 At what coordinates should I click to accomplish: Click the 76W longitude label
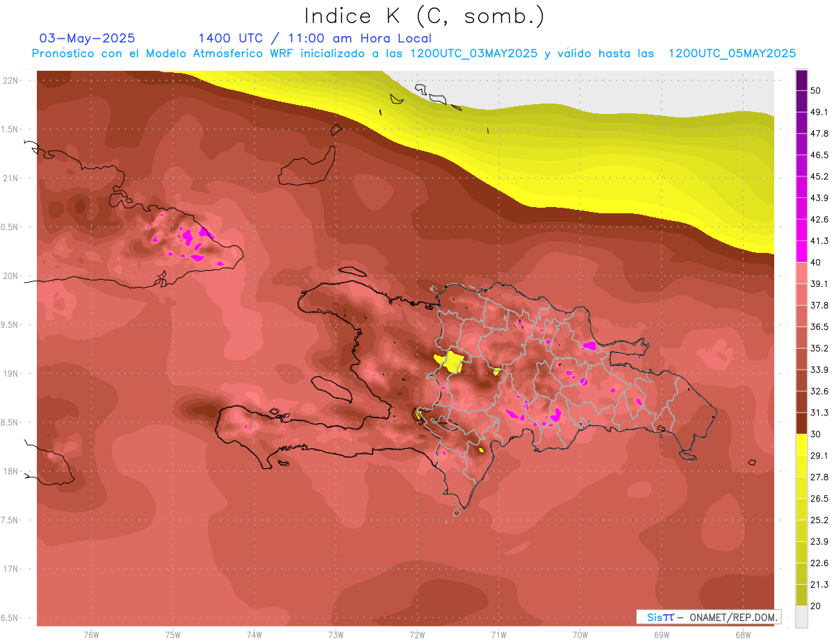[91, 634]
